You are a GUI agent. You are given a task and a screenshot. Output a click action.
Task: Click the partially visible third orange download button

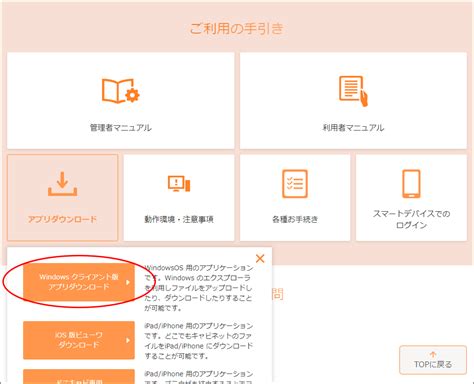pos(79,376)
